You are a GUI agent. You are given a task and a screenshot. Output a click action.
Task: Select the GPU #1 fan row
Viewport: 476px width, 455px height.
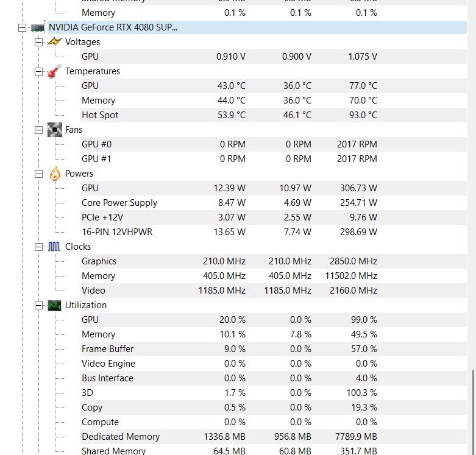click(96, 159)
